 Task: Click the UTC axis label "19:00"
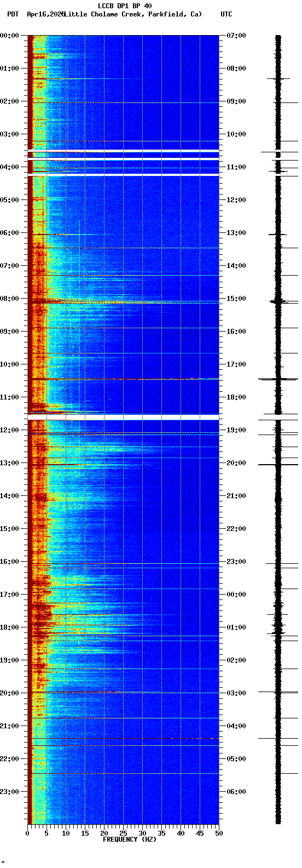(236, 430)
